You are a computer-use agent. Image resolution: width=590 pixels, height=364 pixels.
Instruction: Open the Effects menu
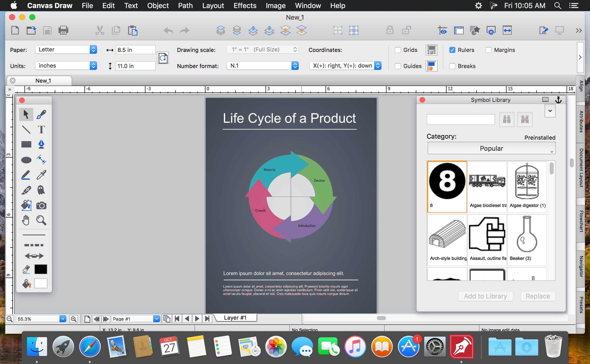(245, 6)
